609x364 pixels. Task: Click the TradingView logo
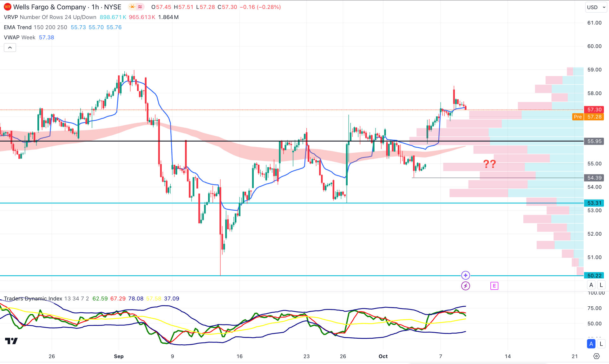pyautogui.click(x=11, y=341)
